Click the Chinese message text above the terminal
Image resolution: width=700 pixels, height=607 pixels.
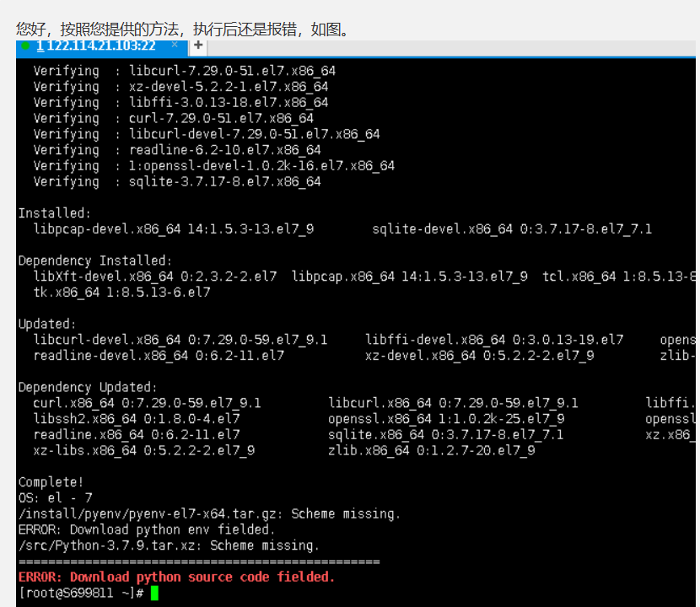click(x=184, y=30)
